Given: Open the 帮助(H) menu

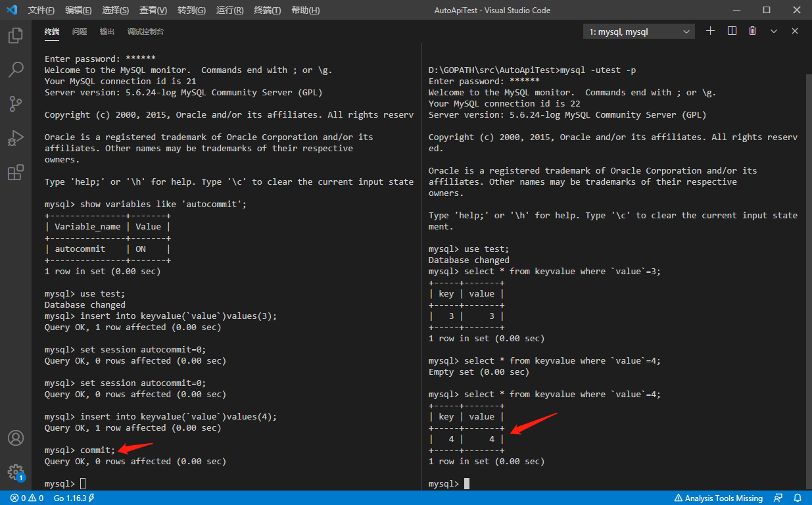Looking at the screenshot, I should 305,10.
